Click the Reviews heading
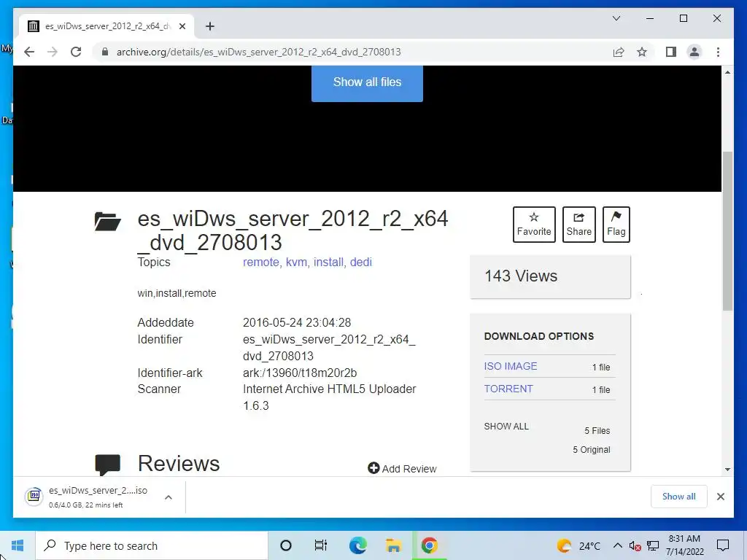The height and width of the screenshot is (560, 747). click(x=179, y=464)
